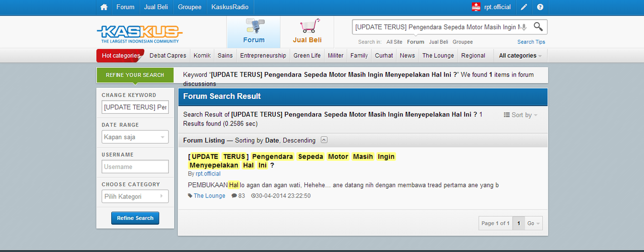Open the UPDATE TERUS Pengendara Sepeda Motor thread
Screen dimensions: 644x252
point(292,161)
